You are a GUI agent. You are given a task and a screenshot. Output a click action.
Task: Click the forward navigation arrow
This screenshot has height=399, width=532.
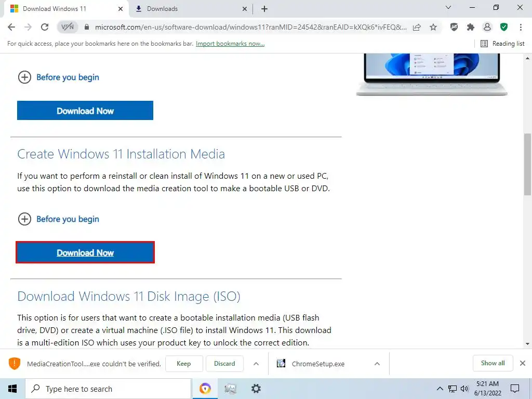click(28, 27)
